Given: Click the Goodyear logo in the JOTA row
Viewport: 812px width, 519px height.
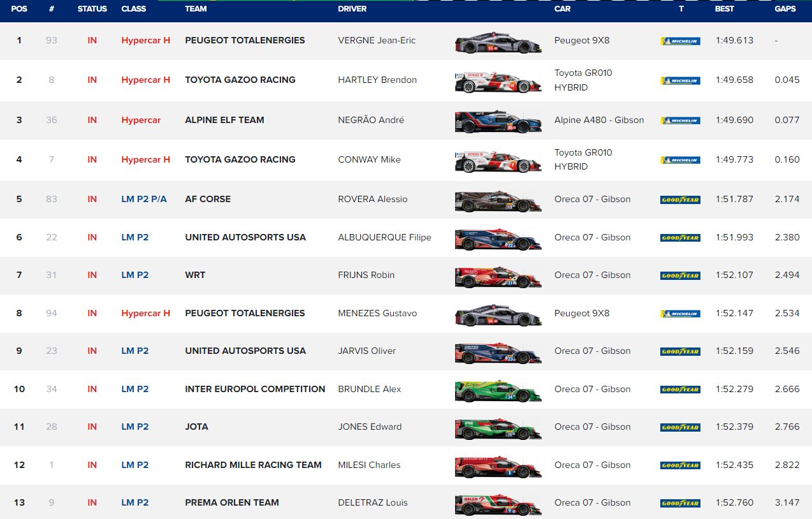Looking at the screenshot, I should tap(680, 428).
